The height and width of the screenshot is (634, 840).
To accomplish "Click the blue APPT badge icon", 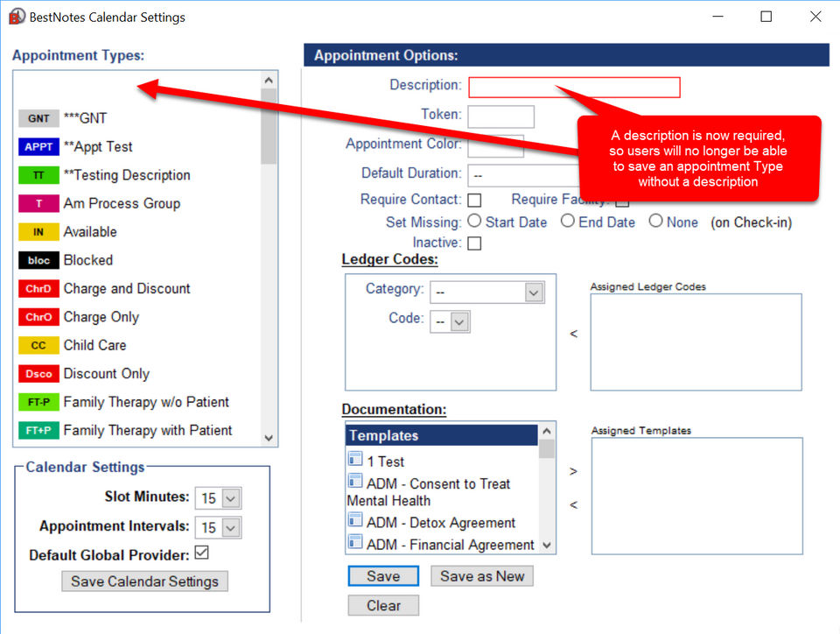I will [38, 147].
